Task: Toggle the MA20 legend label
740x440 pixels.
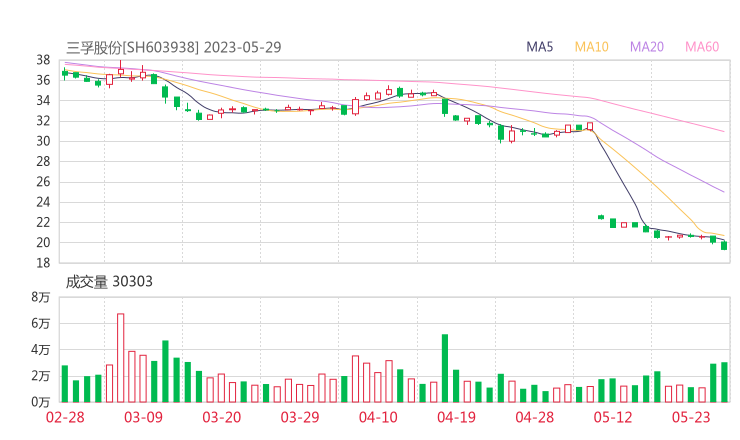Action: pos(646,47)
